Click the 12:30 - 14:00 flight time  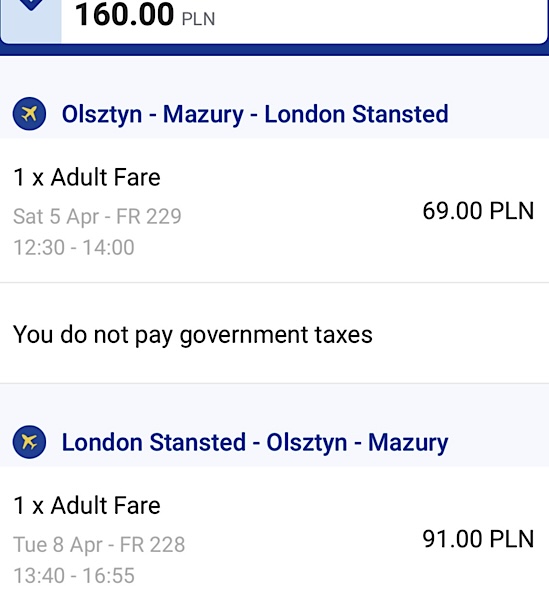[74, 247]
